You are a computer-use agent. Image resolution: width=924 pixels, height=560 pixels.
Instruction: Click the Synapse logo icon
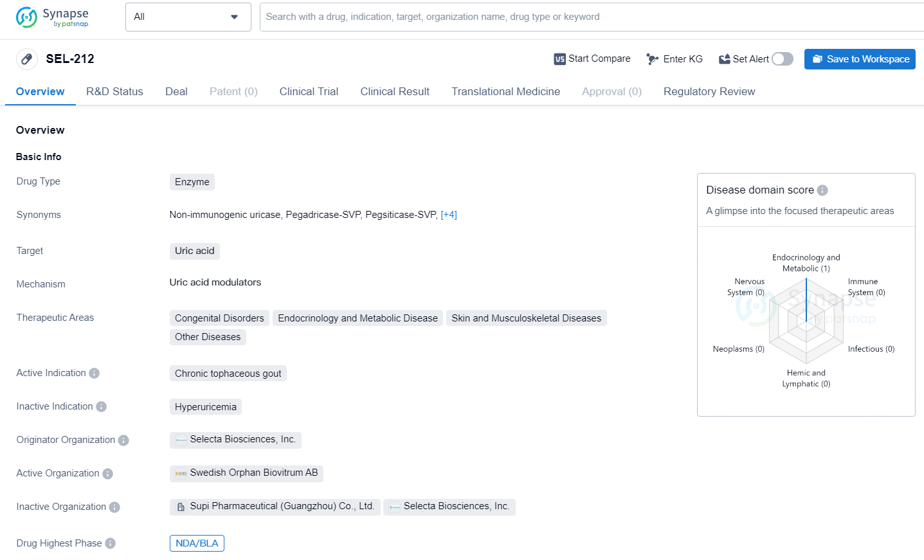pos(26,17)
